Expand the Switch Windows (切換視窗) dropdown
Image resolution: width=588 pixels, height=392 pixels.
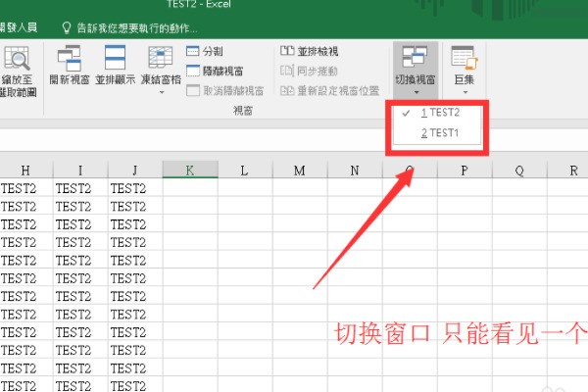414,92
